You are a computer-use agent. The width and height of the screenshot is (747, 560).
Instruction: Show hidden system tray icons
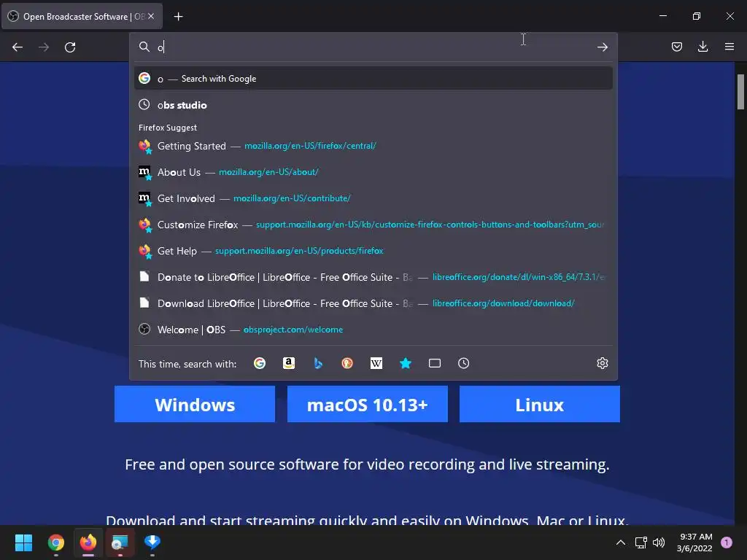(x=621, y=542)
